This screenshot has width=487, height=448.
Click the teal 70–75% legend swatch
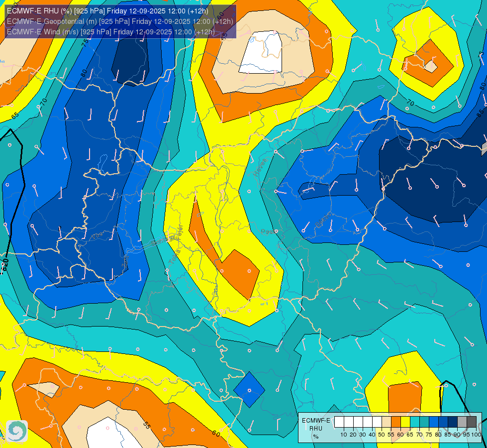pos(424,422)
